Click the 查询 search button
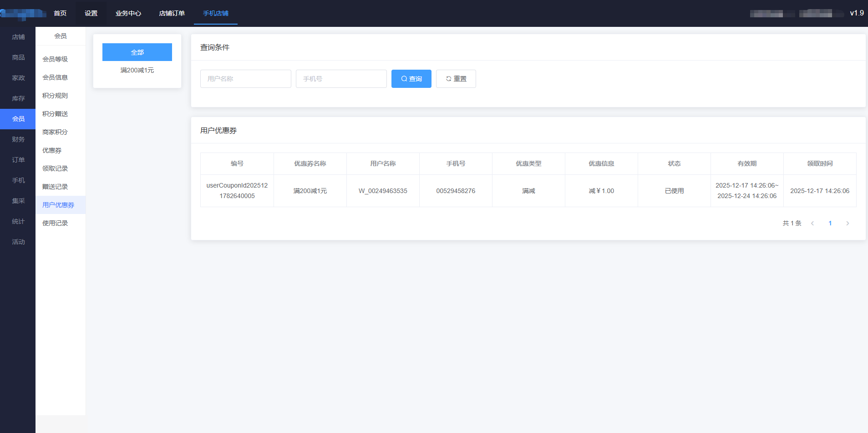The image size is (868, 433). (411, 79)
